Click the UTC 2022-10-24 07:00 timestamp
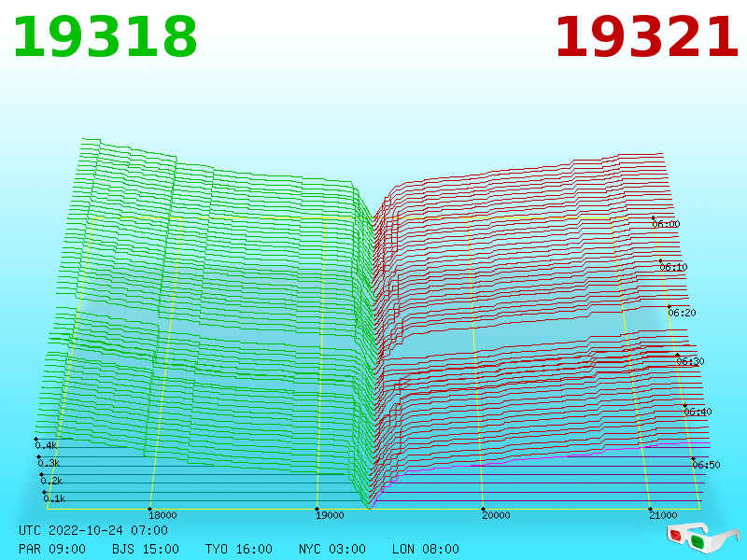This screenshot has width=747, height=560. click(x=93, y=530)
